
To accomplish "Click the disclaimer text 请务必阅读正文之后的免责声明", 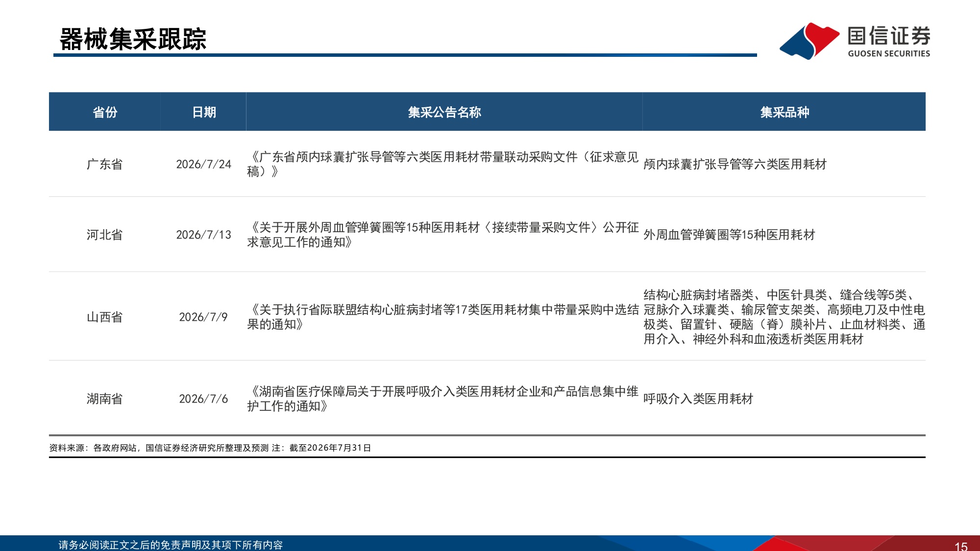I will coord(171,545).
